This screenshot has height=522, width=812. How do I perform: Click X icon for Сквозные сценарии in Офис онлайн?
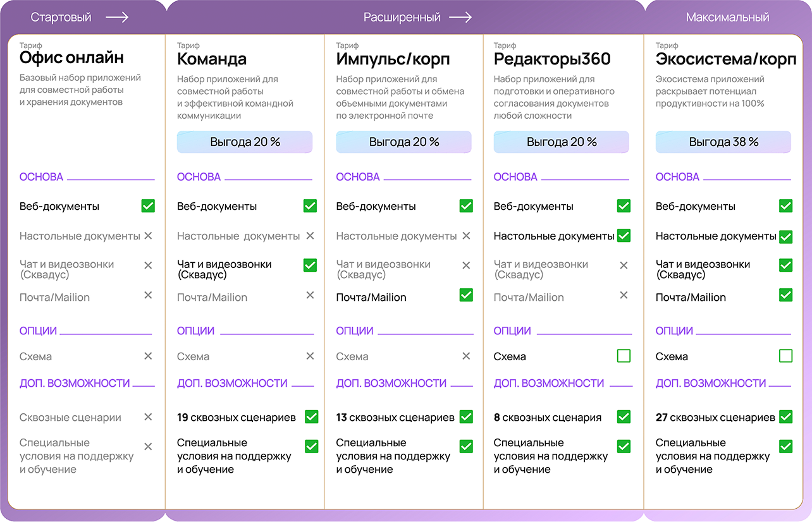[148, 417]
